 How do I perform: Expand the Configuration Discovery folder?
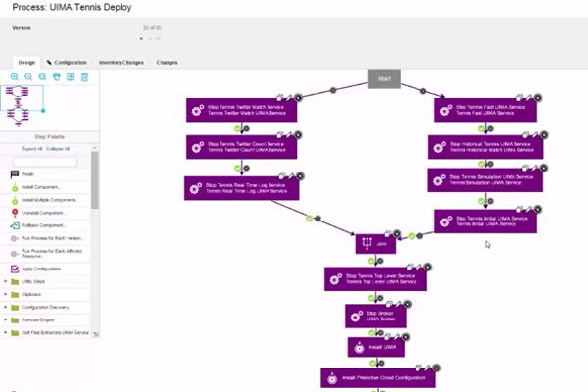pyautogui.click(x=5, y=307)
